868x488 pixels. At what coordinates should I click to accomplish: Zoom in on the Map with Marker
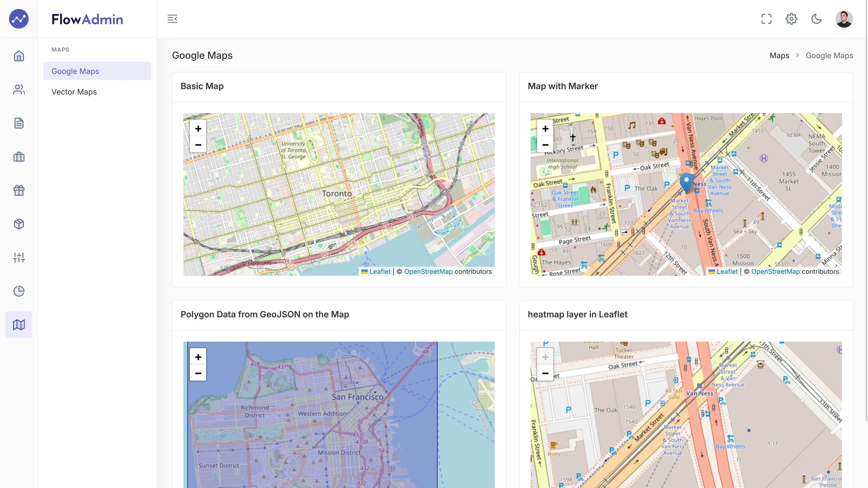point(545,129)
